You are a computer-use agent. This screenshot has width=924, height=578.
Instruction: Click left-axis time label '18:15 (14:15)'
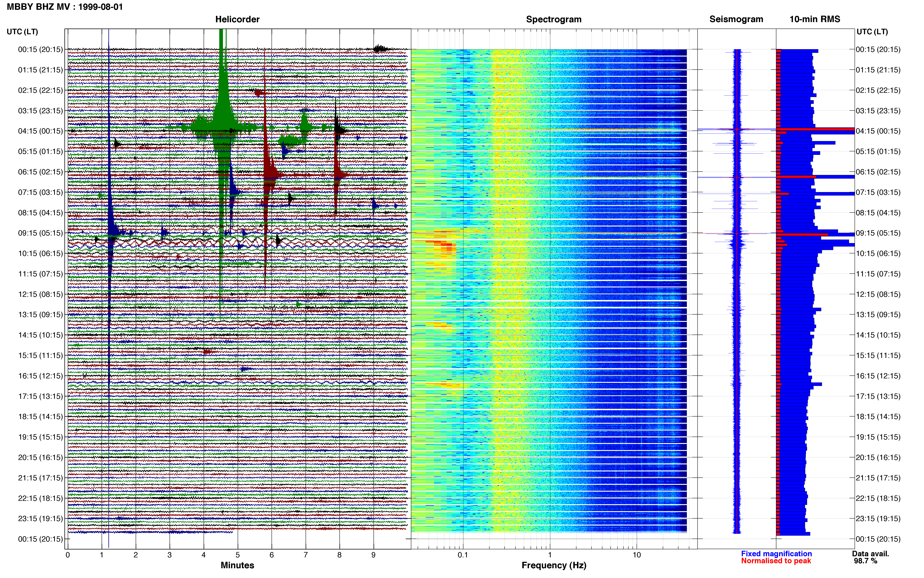click(41, 417)
